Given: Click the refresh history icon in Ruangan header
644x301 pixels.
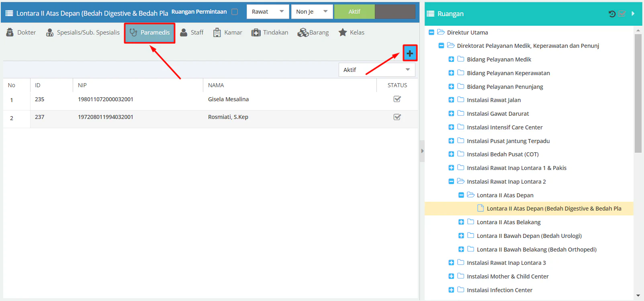Looking at the screenshot, I should click(612, 14).
